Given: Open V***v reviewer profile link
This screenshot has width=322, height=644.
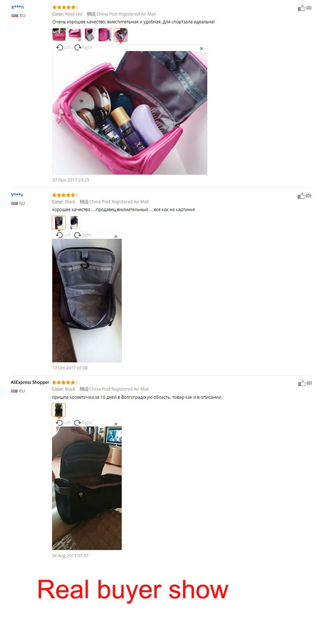Looking at the screenshot, I should pyautogui.click(x=17, y=195).
